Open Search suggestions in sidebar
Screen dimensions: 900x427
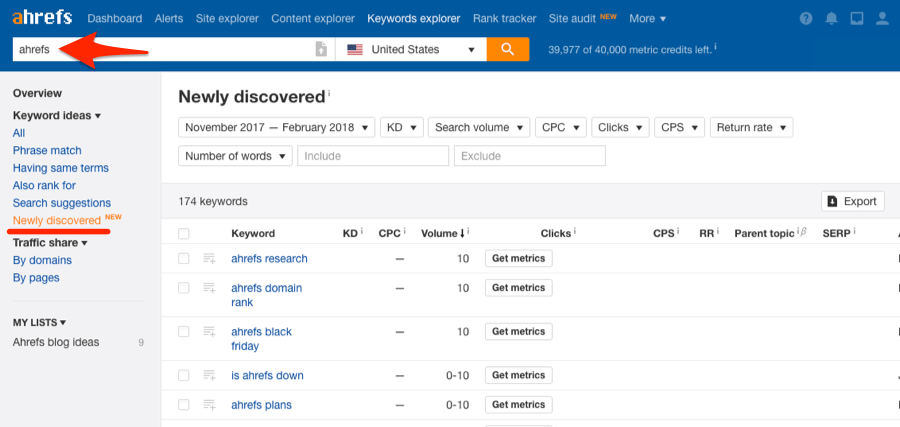coord(62,203)
